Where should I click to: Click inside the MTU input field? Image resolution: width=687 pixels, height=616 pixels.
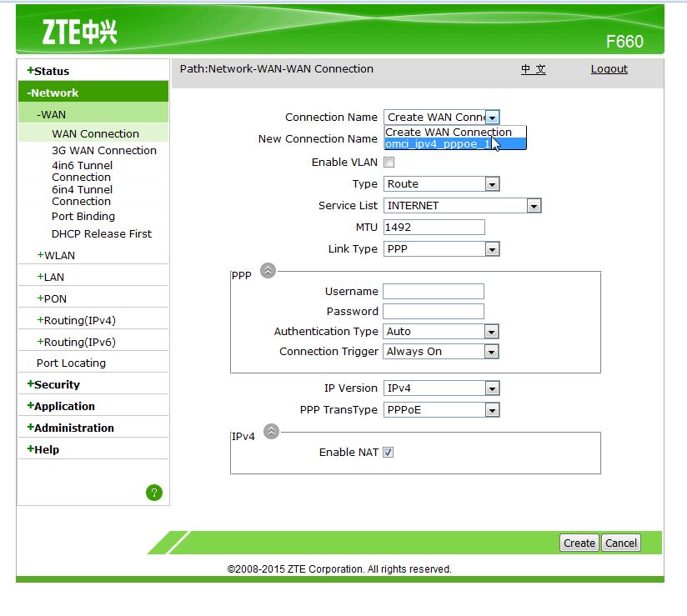tap(432, 227)
